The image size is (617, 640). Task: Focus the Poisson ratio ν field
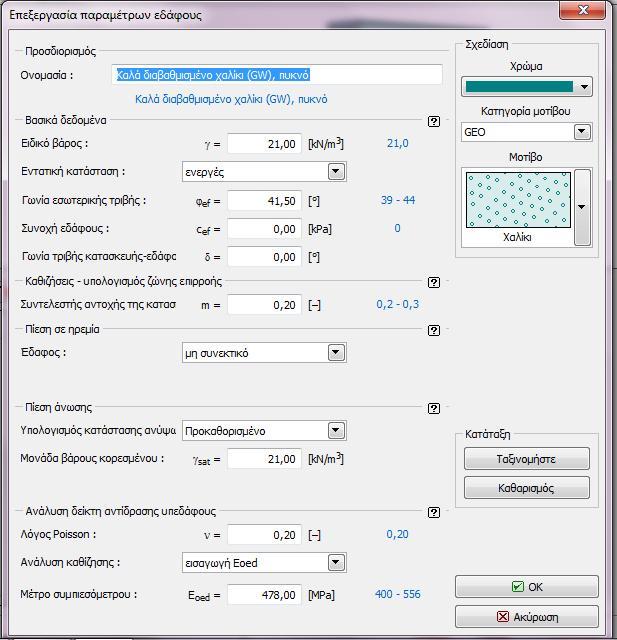click(x=264, y=535)
